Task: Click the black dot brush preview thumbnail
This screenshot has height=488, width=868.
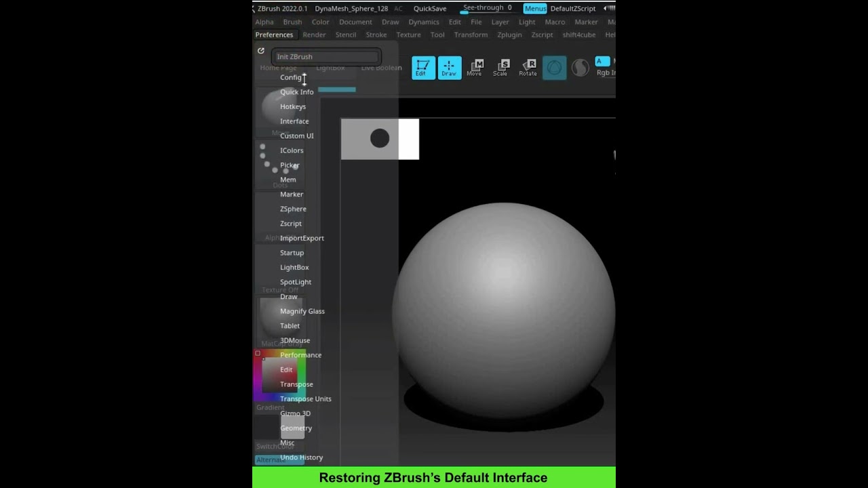Action: pos(380,139)
